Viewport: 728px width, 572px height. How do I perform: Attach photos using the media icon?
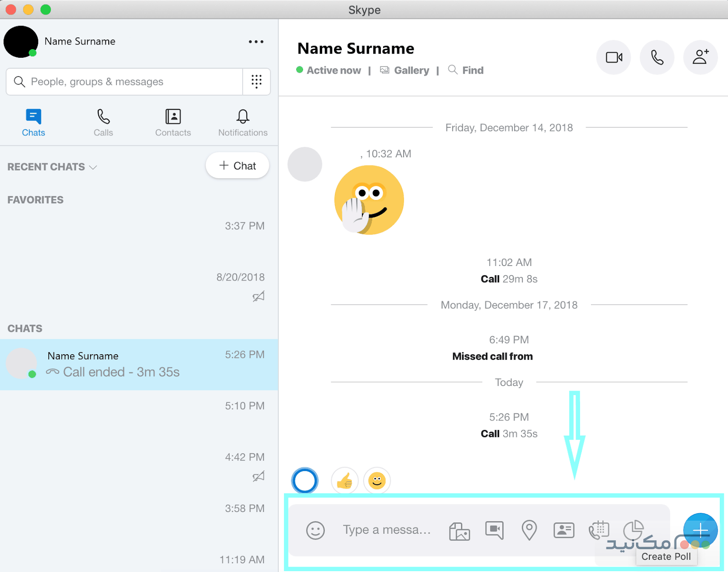click(x=460, y=530)
